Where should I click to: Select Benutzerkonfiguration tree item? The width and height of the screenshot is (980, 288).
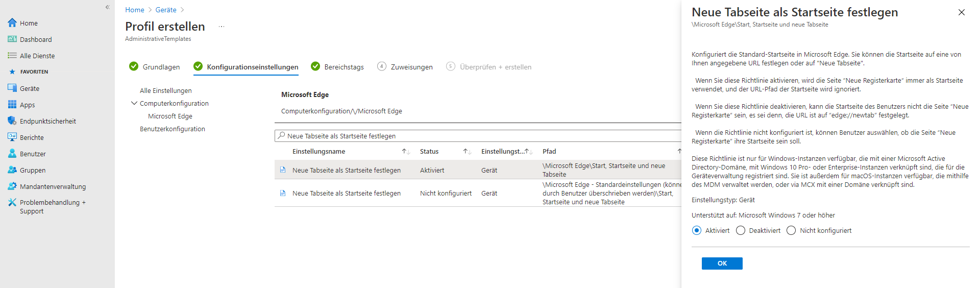(x=173, y=129)
